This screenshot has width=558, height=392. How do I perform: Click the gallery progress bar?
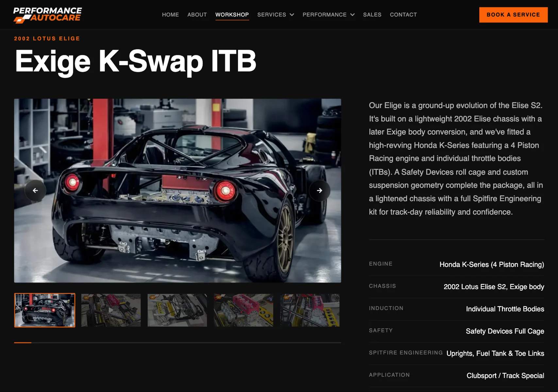(x=178, y=342)
